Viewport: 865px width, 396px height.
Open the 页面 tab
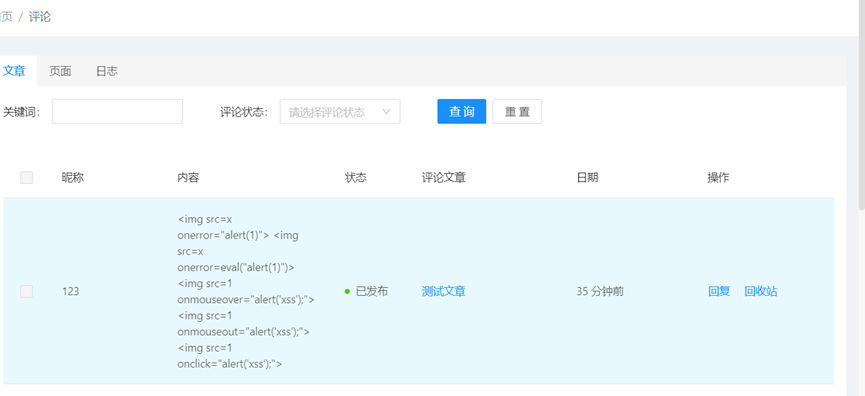[x=60, y=71]
